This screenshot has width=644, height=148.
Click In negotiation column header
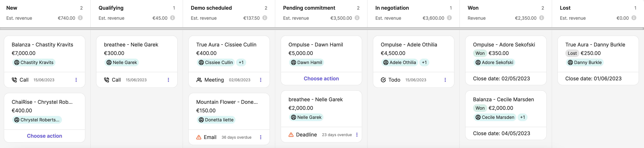(x=392, y=8)
